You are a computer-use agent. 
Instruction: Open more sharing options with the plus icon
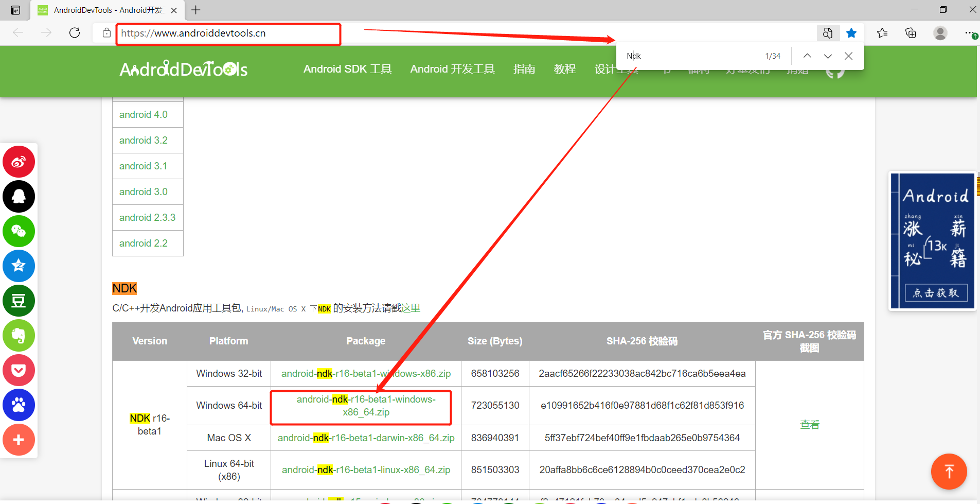pyautogui.click(x=19, y=440)
